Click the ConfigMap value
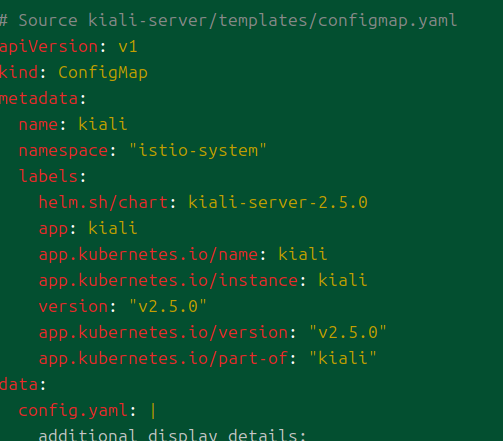The image size is (503, 441). click(x=103, y=73)
